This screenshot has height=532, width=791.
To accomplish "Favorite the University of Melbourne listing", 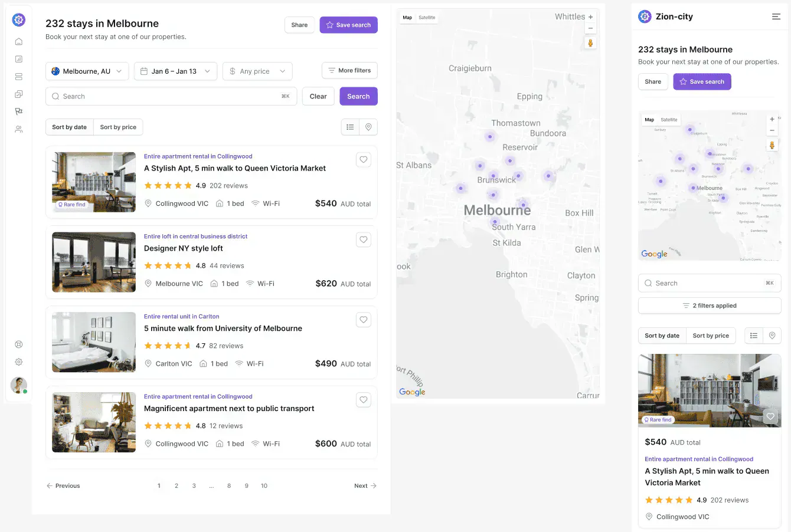I will (364, 320).
